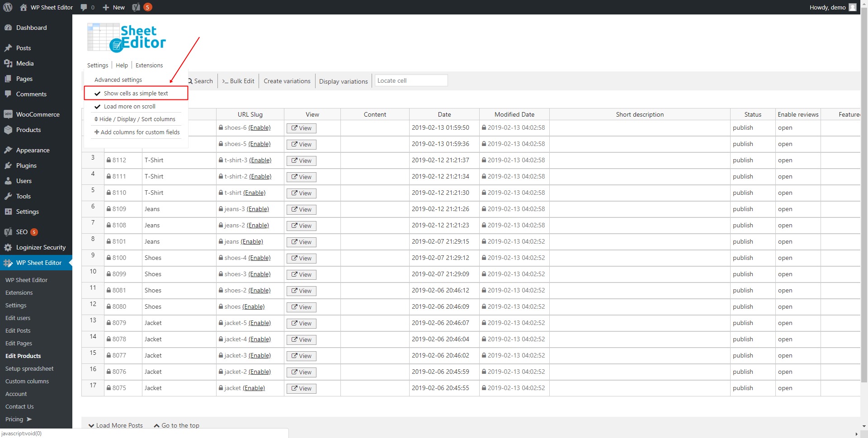Open the Appearance menu in sidebar
The height and width of the screenshot is (438, 868).
[33, 150]
